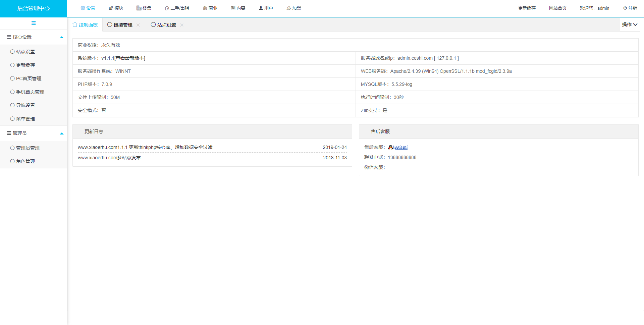Click the QQ交谈 chat icon
This screenshot has width=644, height=325.
pos(398,147)
